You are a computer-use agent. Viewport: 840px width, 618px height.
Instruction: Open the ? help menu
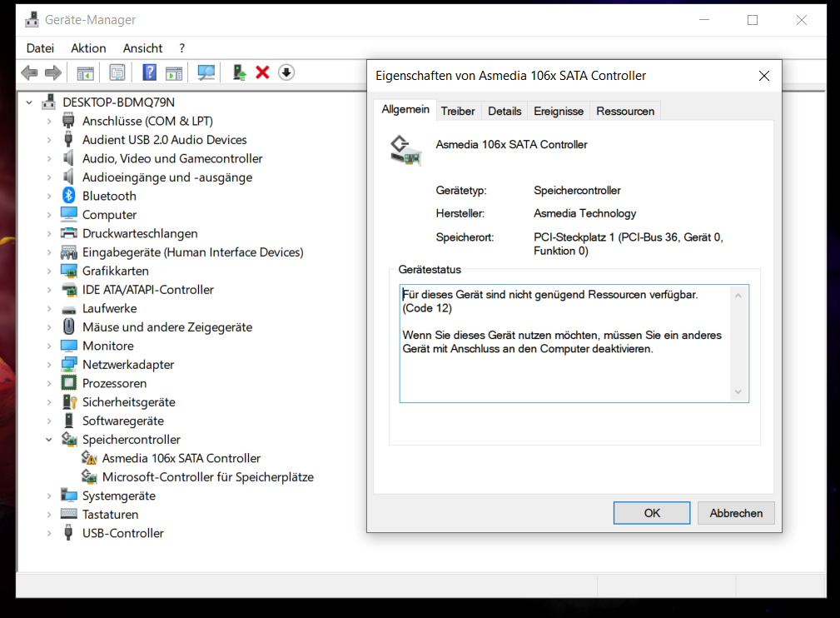coord(182,48)
